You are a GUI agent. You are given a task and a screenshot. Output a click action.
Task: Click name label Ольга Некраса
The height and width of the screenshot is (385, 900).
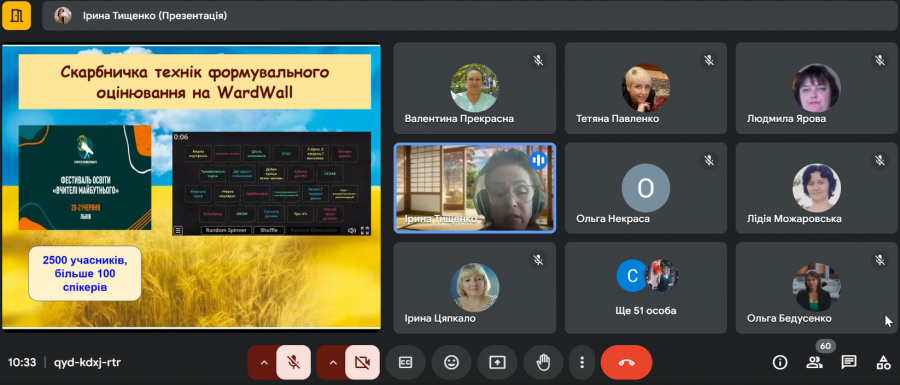tap(613, 219)
